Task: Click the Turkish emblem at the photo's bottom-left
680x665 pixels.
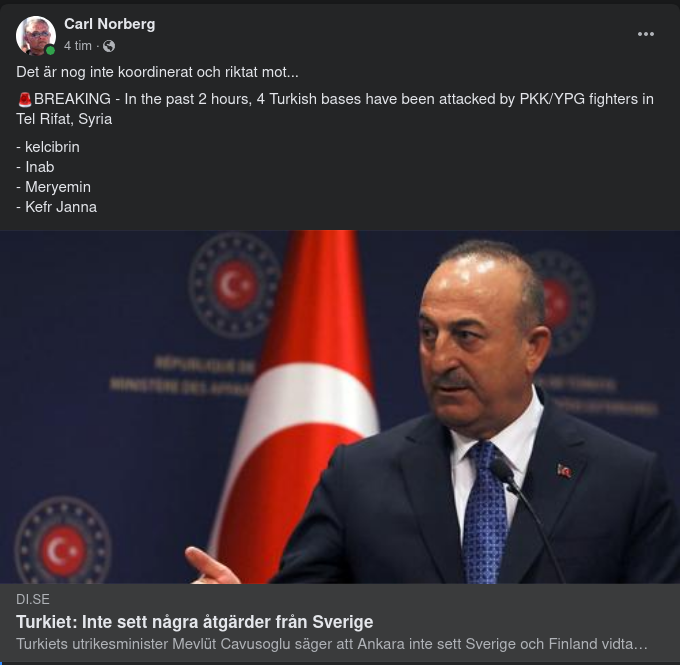Action: point(62,545)
